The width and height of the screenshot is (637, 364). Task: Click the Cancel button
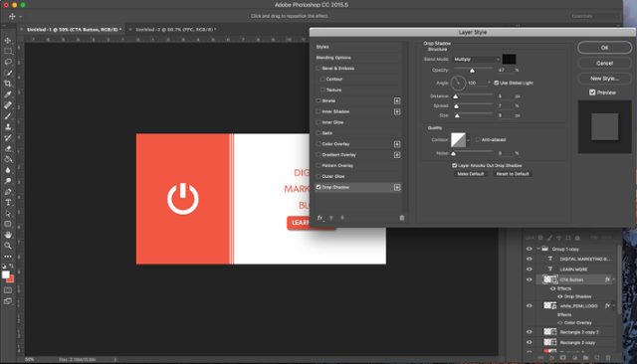pos(604,64)
